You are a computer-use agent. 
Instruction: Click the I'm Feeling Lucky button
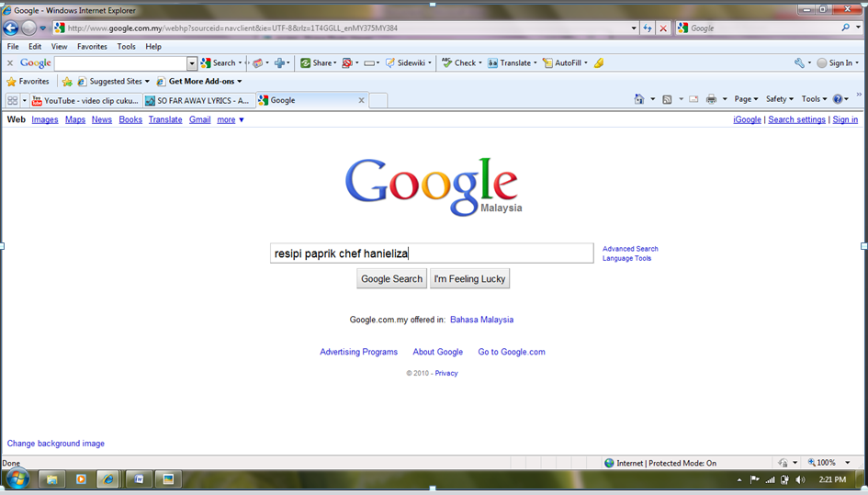[x=469, y=278]
